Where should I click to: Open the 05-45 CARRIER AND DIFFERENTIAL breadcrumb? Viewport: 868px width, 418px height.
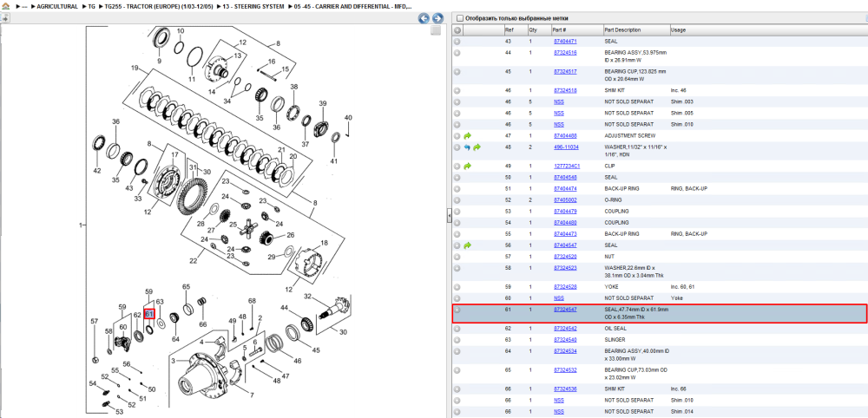(x=352, y=7)
